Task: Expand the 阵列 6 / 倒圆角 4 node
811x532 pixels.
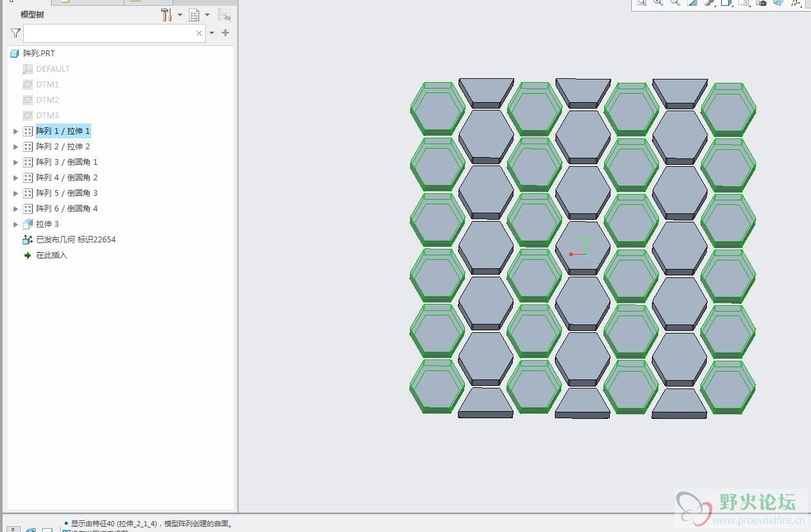Action: coord(16,209)
